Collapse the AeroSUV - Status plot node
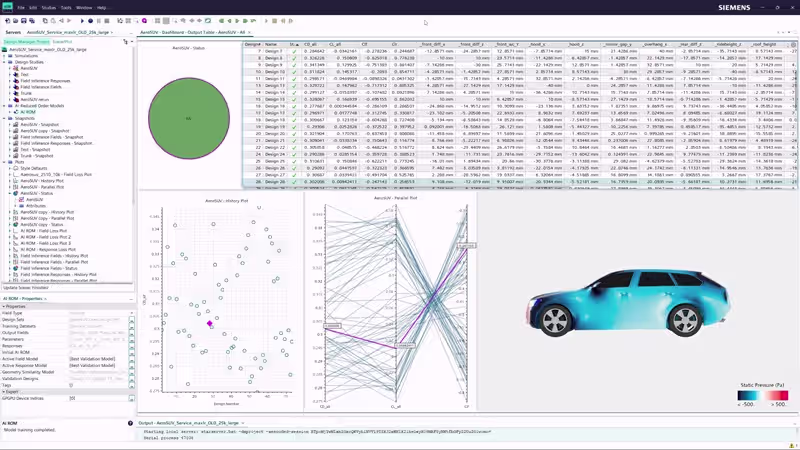Screen dimensions: 800x450 (10, 193)
